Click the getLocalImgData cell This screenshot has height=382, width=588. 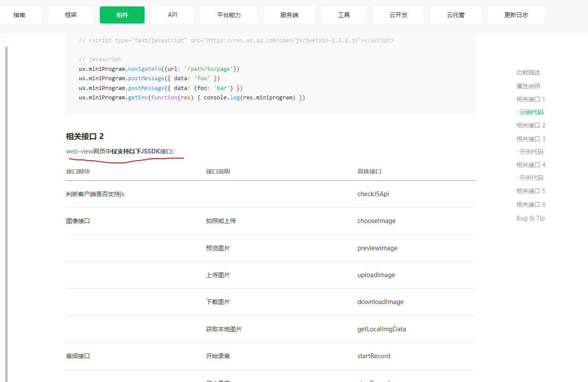tap(382, 329)
